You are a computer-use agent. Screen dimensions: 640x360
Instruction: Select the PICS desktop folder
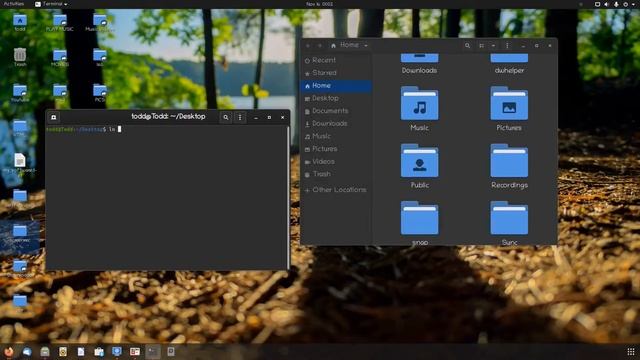[x=100, y=93]
